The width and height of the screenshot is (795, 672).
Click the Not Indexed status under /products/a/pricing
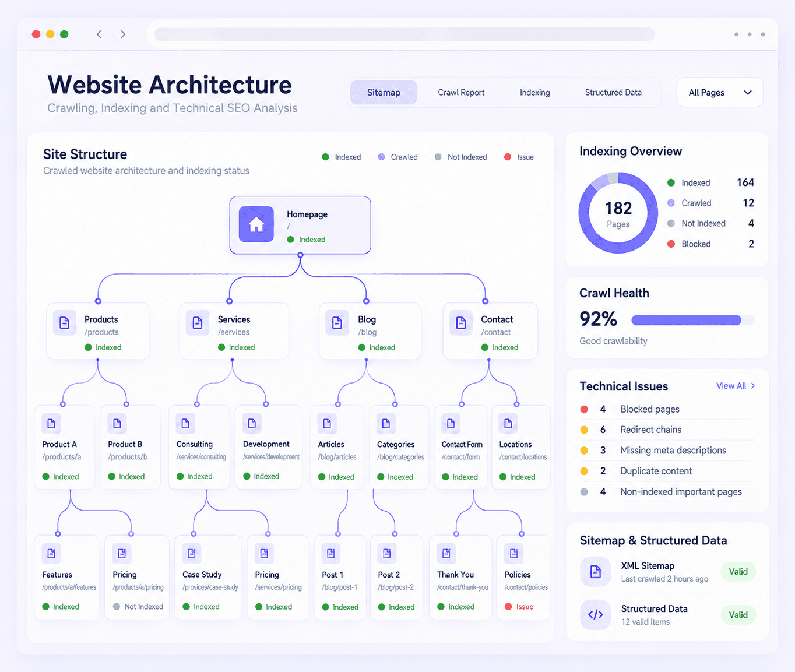coord(138,607)
